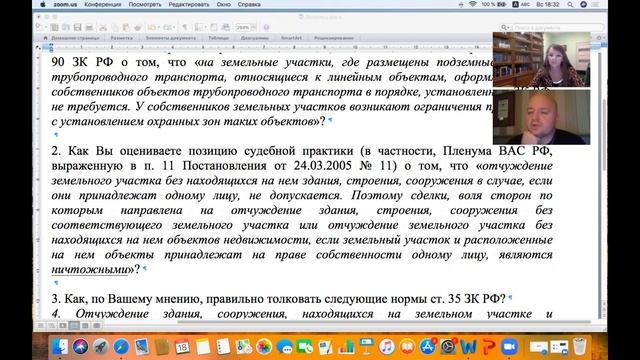Open the ribbon settings gear menu

(599, 38)
